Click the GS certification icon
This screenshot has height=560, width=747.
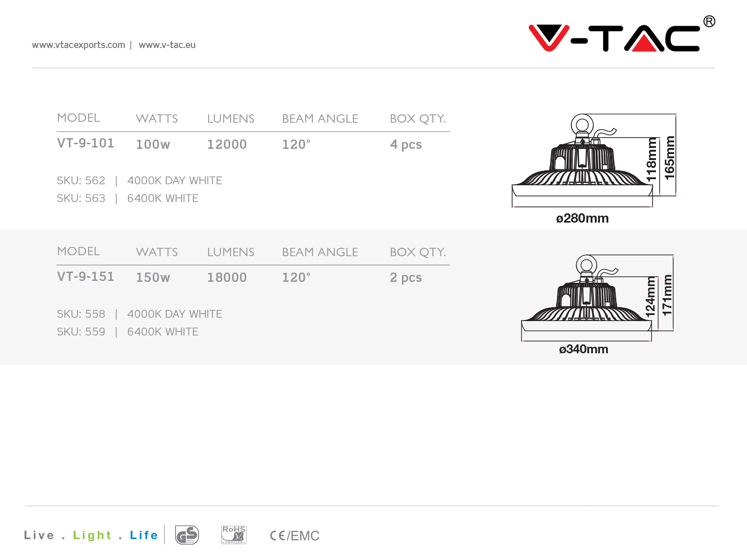click(x=187, y=535)
